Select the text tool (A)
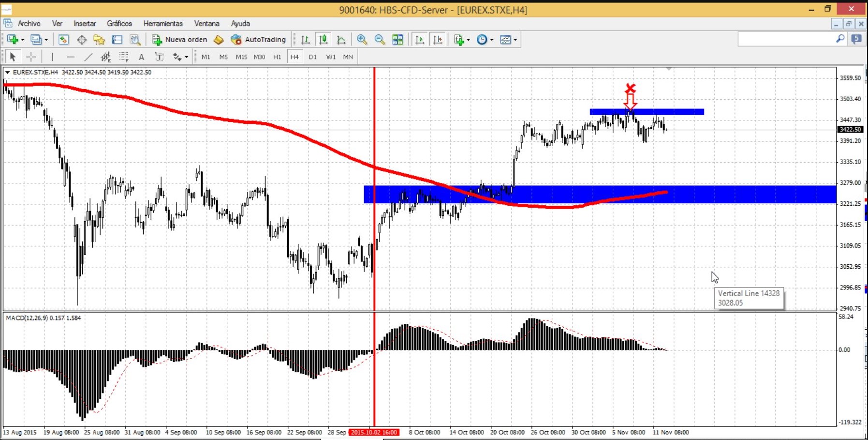The image size is (868, 440). [x=141, y=57]
